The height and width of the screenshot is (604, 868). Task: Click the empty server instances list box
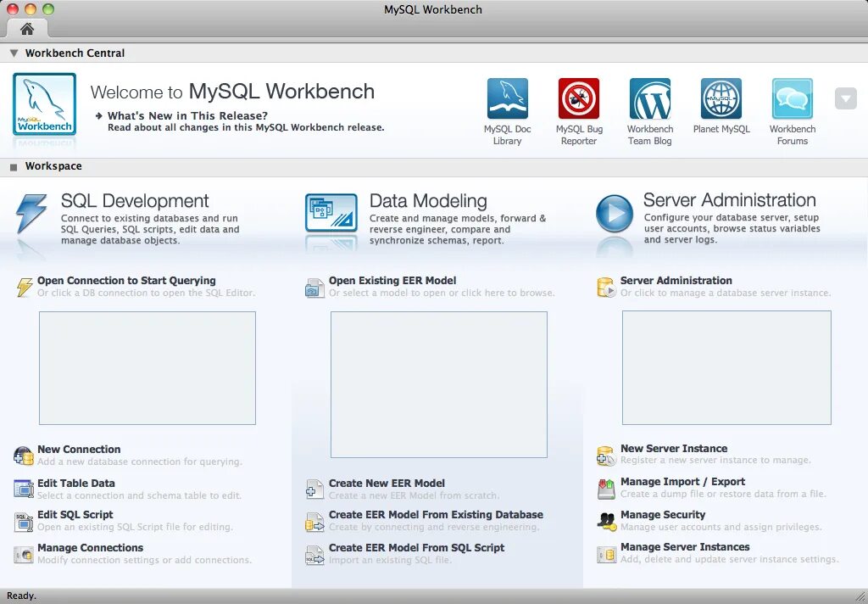[x=726, y=367]
